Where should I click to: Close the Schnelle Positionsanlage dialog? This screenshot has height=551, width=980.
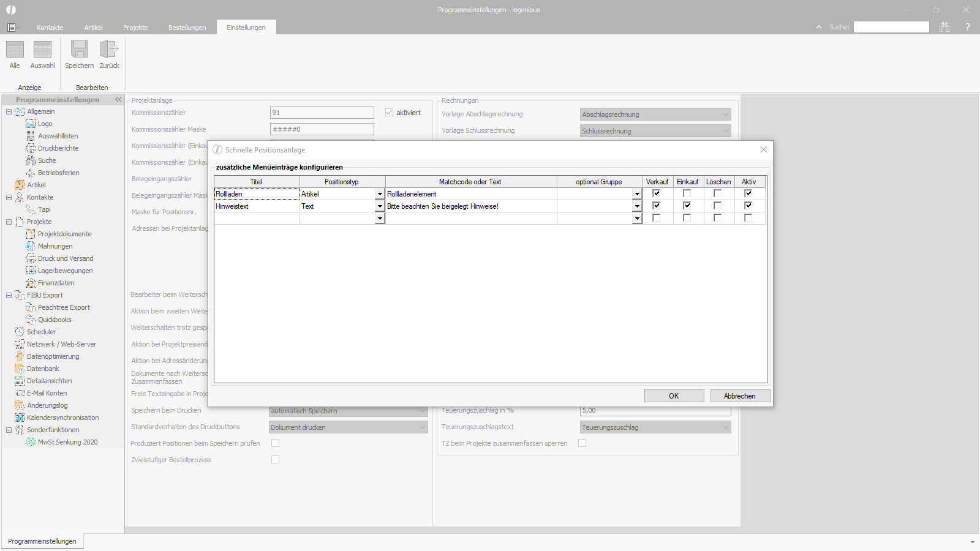[x=764, y=149]
